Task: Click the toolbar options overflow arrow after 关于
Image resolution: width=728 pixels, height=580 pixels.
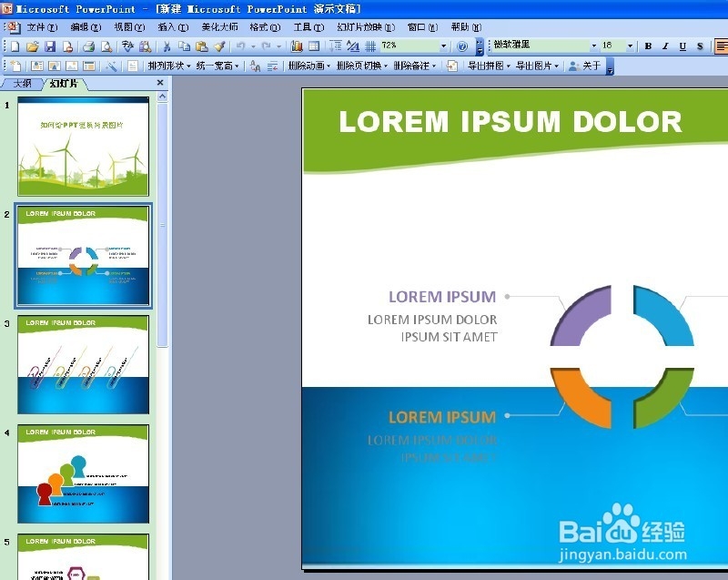Action: click(610, 66)
